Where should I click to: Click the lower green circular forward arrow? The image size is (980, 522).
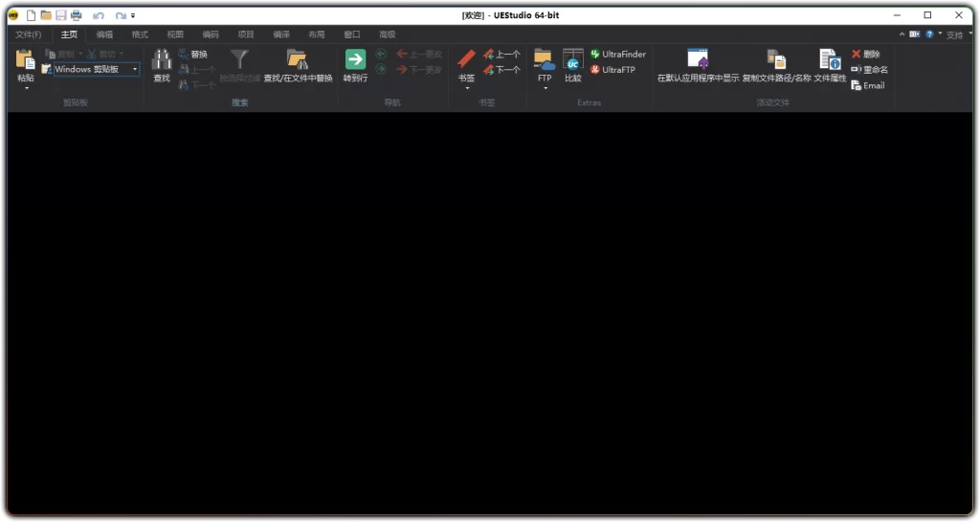pyautogui.click(x=381, y=69)
